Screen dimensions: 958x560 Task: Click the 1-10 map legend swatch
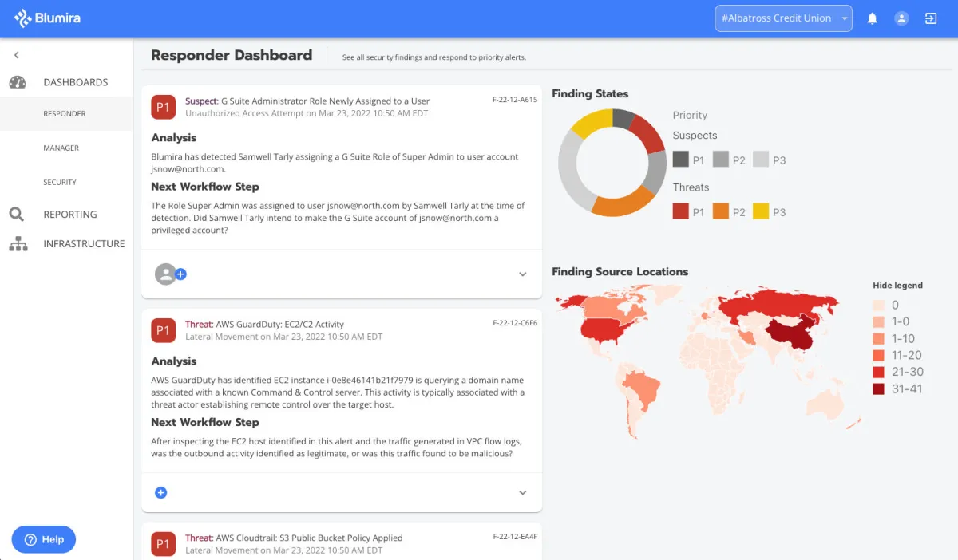pos(878,339)
